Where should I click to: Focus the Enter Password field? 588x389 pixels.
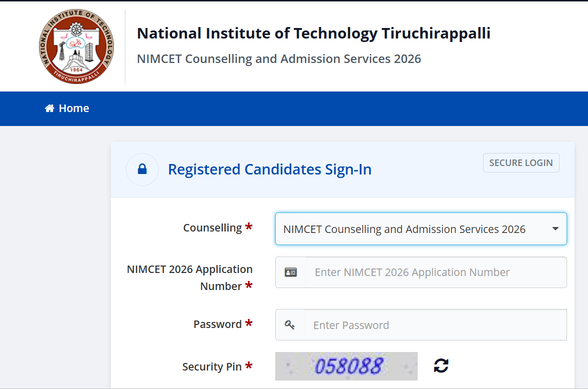(435, 325)
